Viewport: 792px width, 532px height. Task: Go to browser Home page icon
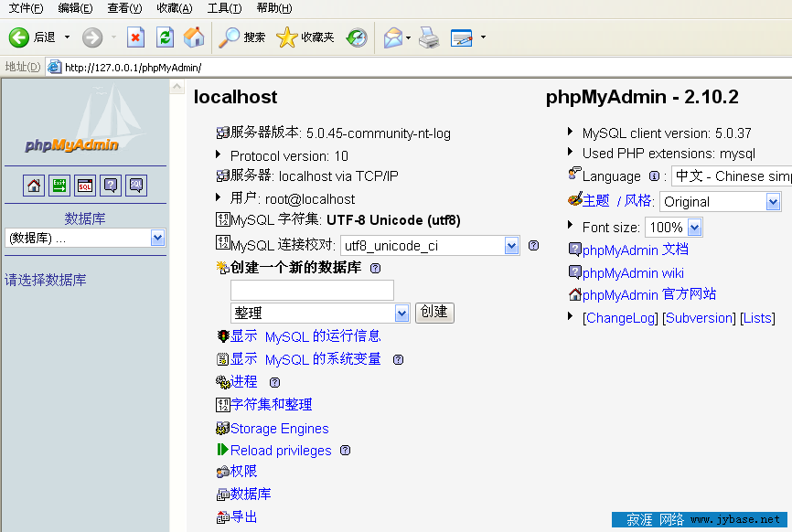[194, 37]
